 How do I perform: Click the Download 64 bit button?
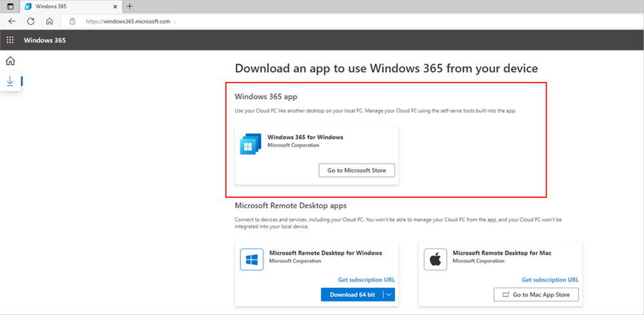[x=352, y=294]
